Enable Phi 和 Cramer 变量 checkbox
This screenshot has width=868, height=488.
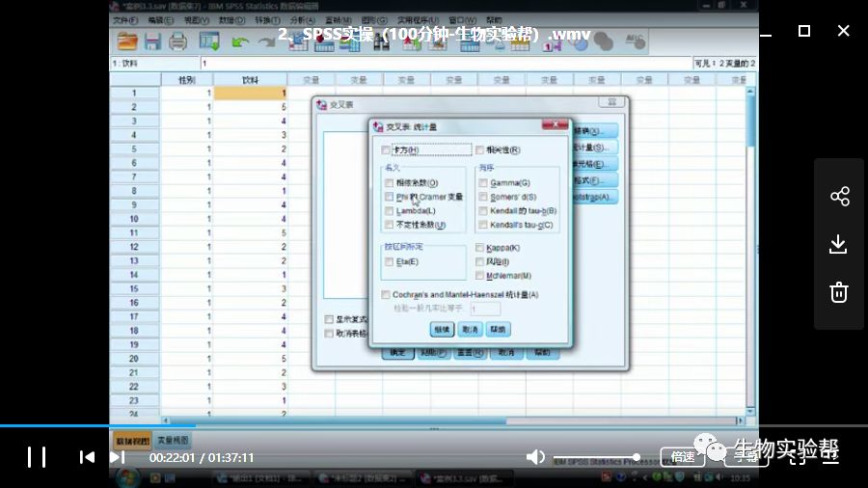(x=390, y=197)
